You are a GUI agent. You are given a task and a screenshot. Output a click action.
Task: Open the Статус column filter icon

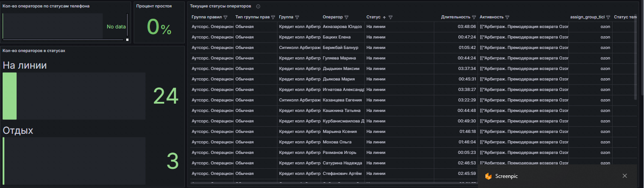coord(391,17)
